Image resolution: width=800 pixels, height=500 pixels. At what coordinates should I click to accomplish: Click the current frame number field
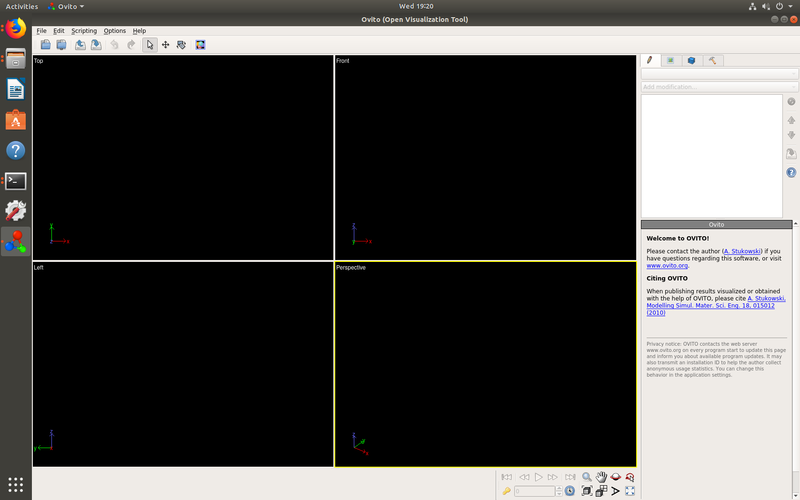click(x=534, y=491)
